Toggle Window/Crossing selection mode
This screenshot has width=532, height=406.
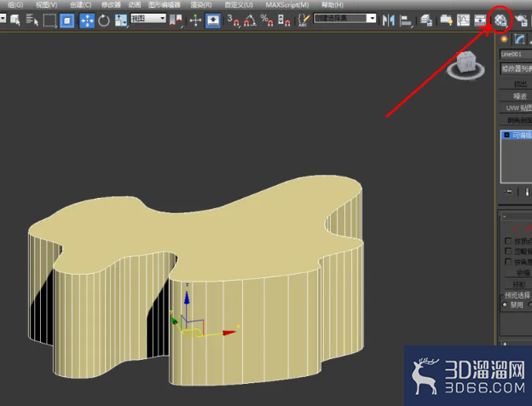[x=66, y=20]
